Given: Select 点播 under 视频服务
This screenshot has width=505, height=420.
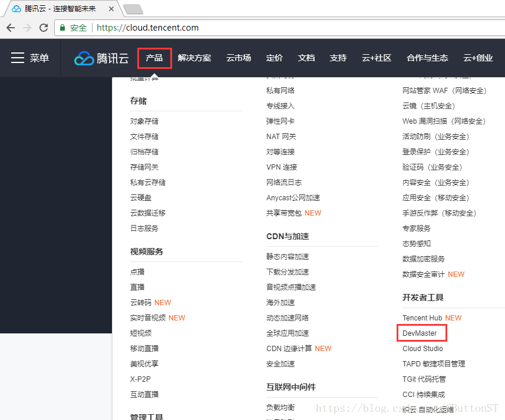Looking at the screenshot, I should click(x=137, y=272).
